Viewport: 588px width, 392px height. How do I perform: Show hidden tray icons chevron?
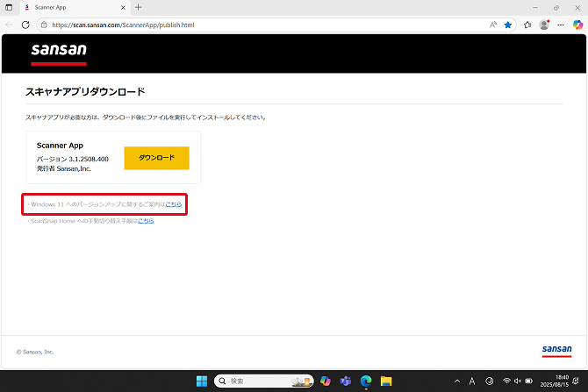tap(457, 381)
